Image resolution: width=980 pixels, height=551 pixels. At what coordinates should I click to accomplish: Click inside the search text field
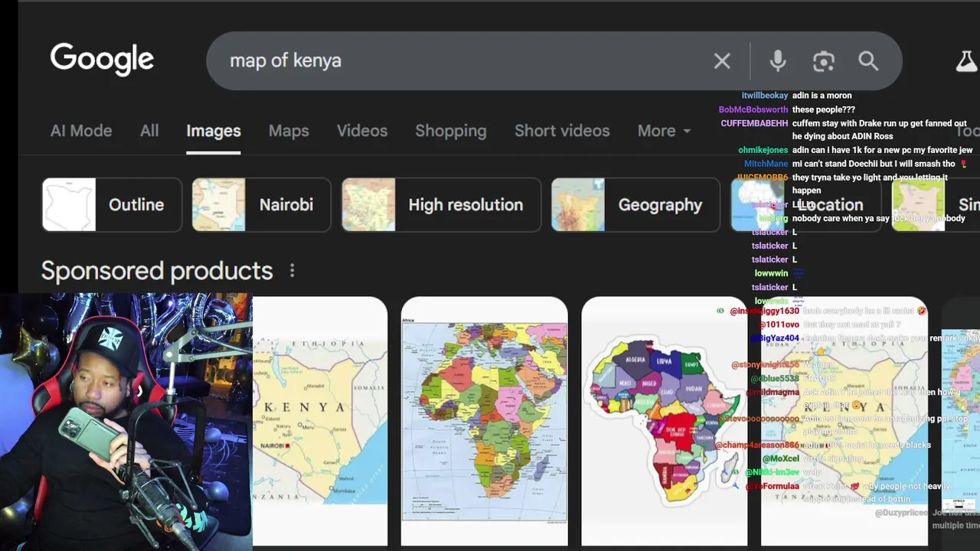pos(459,61)
